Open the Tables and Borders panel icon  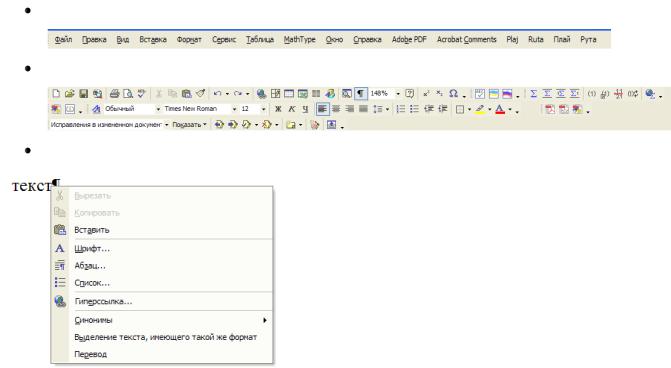pos(275,93)
